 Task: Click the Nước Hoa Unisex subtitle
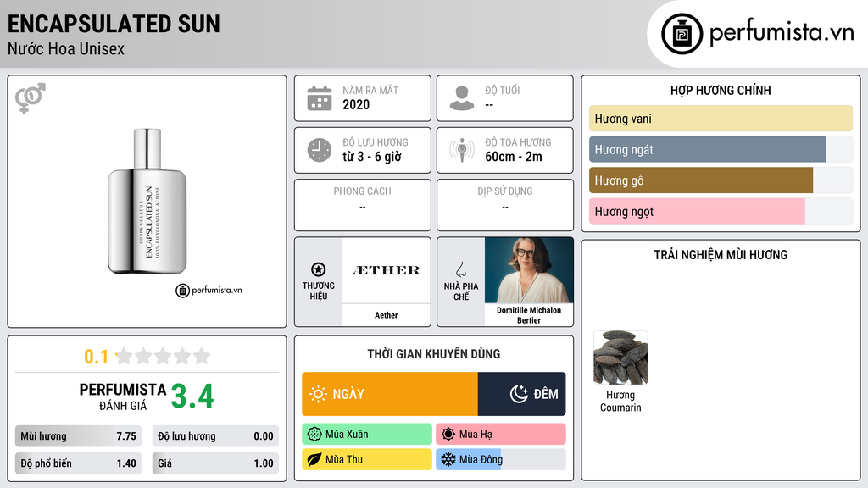[x=66, y=49]
